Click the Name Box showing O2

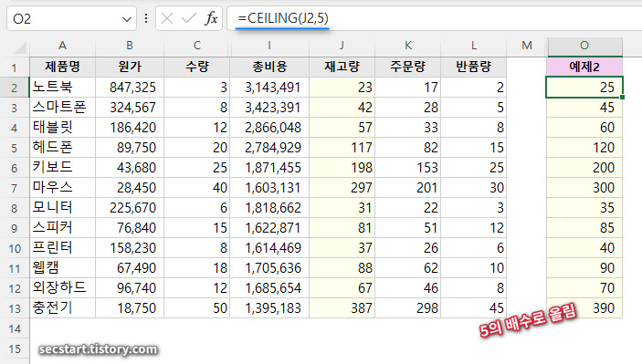coord(71,18)
